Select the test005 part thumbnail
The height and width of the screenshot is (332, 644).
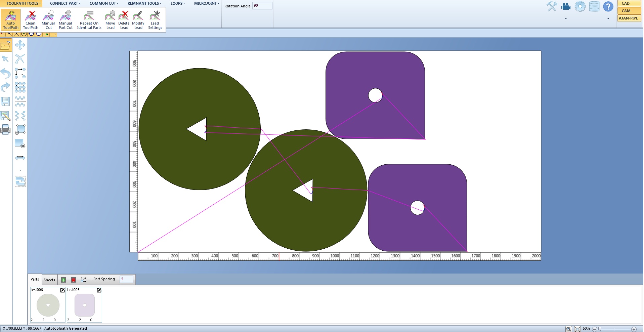coord(84,305)
